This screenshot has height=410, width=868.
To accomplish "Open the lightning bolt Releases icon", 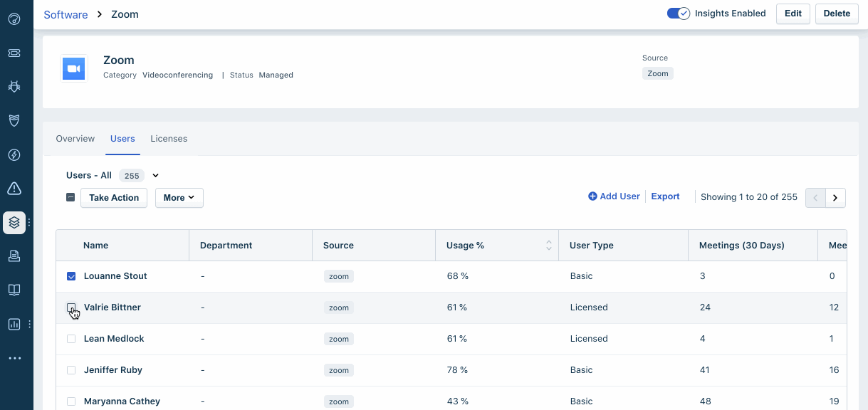I will pyautogui.click(x=14, y=154).
